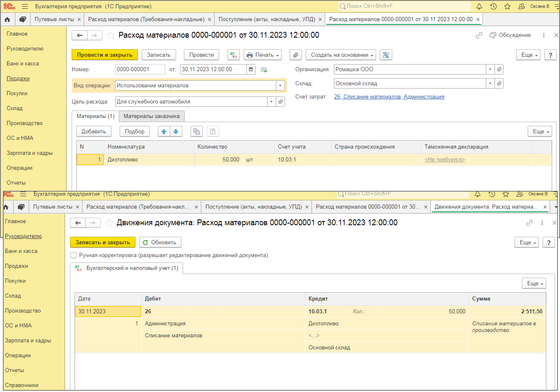The image size is (560, 392).
Task: Click the Подбор button
Action: pos(135,132)
